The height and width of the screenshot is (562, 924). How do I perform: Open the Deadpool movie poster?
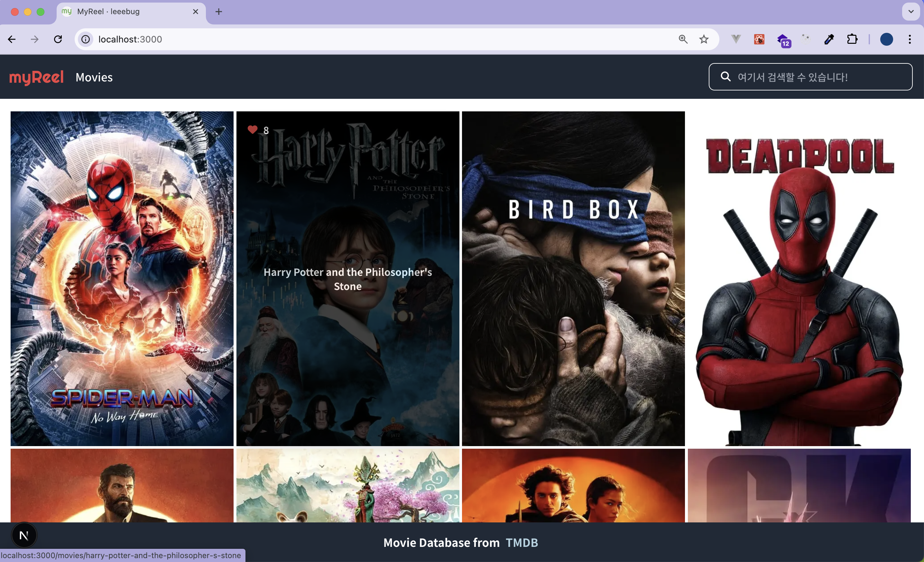coord(799,278)
